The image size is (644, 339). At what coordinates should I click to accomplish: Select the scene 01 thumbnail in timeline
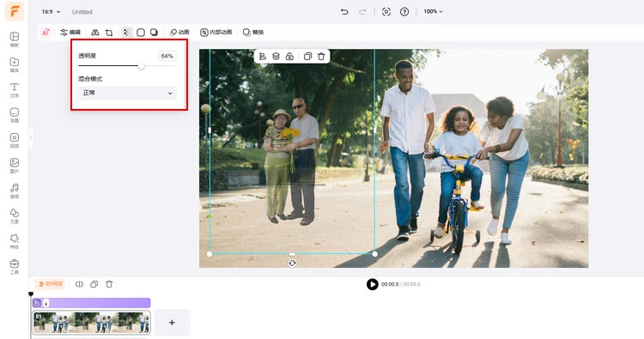(x=91, y=323)
